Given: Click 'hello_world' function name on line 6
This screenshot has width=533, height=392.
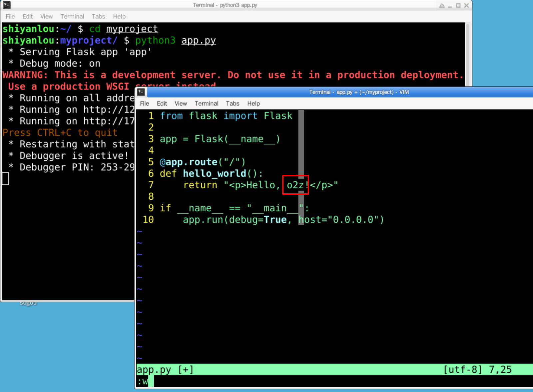Looking at the screenshot, I should (x=215, y=174).
